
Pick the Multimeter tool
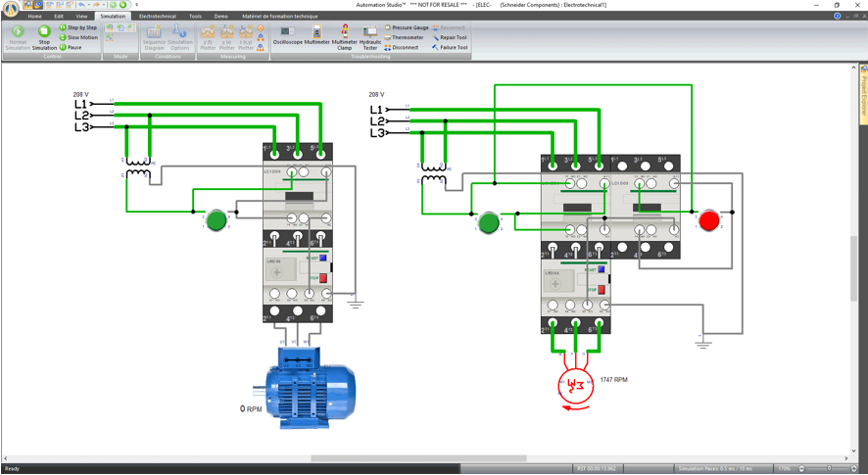pos(316,36)
